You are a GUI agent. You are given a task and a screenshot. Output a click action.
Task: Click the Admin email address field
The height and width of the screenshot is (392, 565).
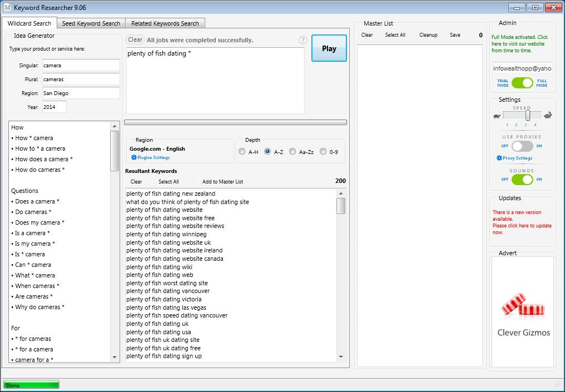point(522,68)
